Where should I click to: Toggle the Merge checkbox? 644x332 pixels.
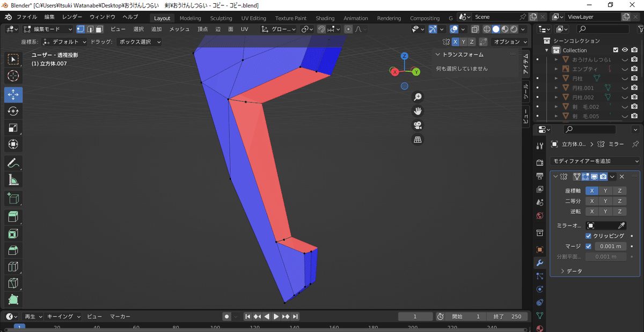point(589,246)
